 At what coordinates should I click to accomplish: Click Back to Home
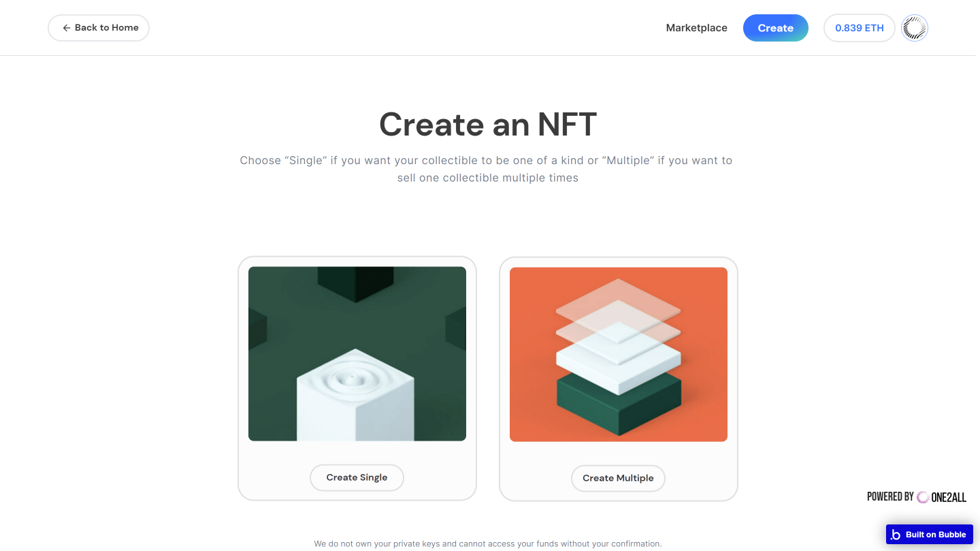[98, 27]
